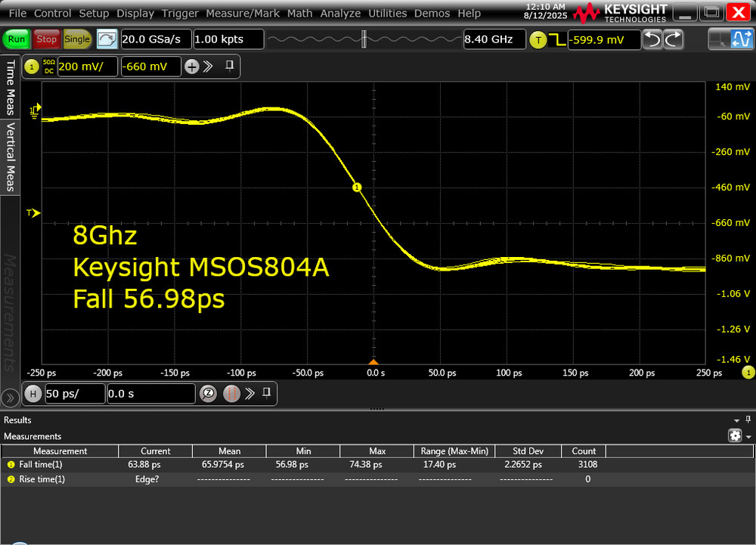Open the horizontal Zoom (Z) icon
Screen dimensions: 756x545
tap(208, 394)
